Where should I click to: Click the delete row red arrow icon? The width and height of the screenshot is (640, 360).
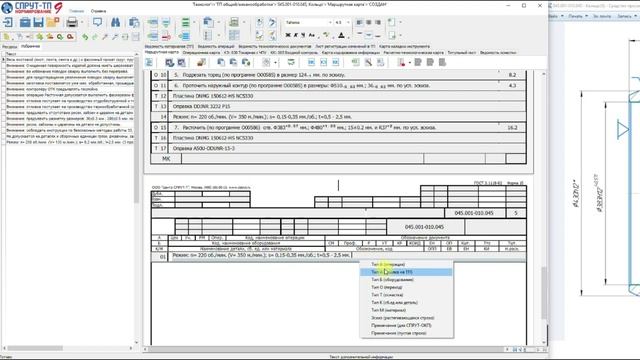click(166, 36)
